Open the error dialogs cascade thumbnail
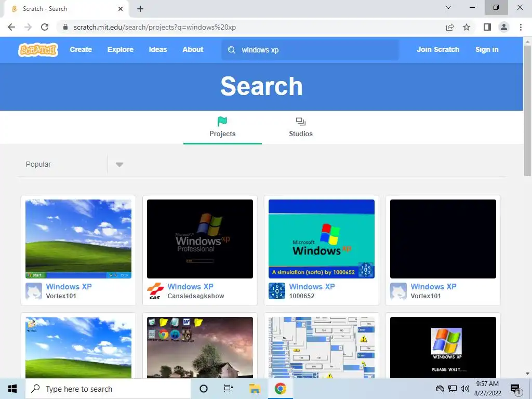Screen dimensions: 532x399 click(x=321, y=348)
